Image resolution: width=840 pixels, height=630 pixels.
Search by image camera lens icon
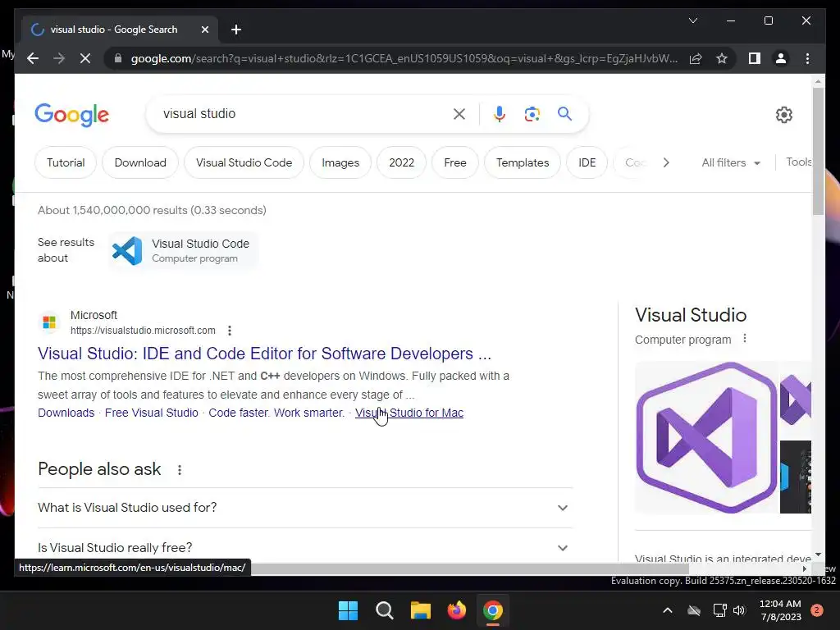coord(532,113)
